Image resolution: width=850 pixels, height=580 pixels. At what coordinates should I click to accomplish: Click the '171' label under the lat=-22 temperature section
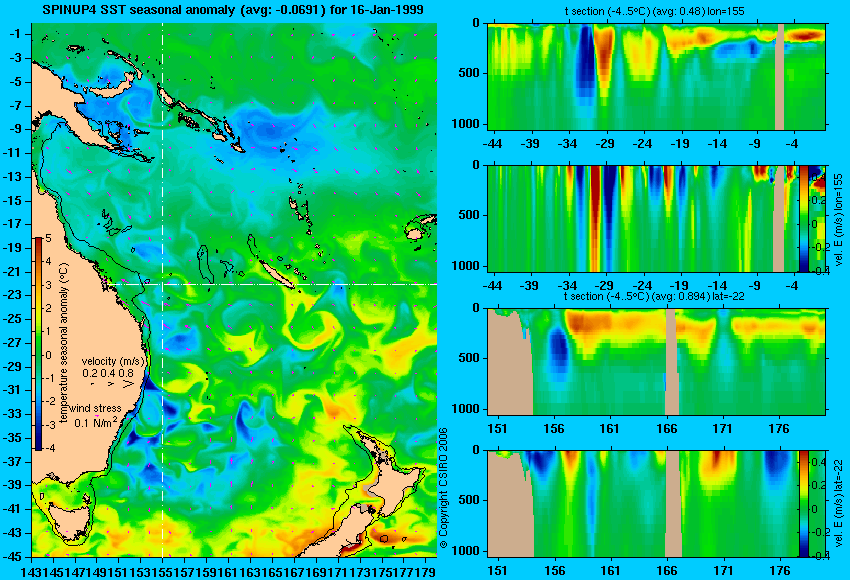coord(723,429)
